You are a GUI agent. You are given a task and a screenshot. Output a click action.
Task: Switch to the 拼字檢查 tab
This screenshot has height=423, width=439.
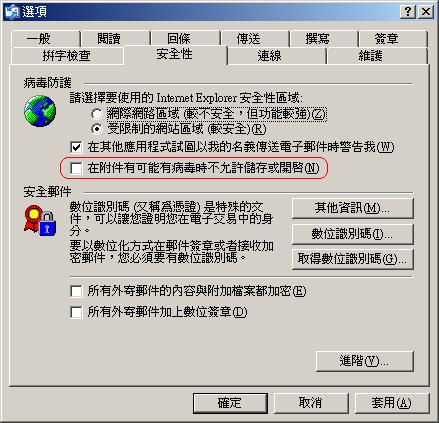click(67, 55)
